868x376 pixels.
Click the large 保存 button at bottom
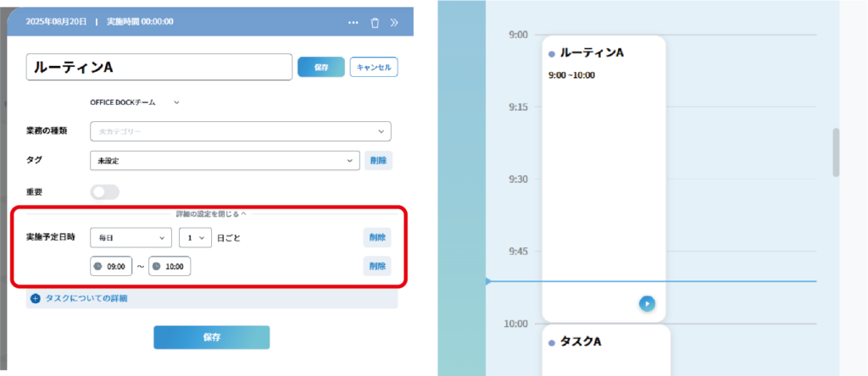(211, 337)
